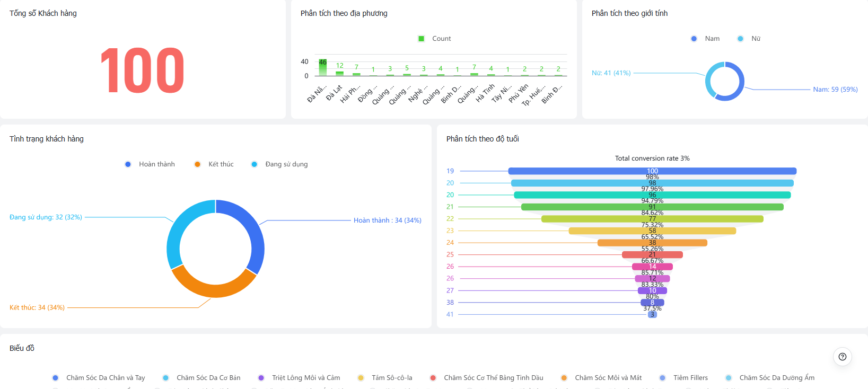Toggle the Tiêm Fillers legend item
Image resolution: width=868 pixels, height=389 pixels.
point(683,378)
